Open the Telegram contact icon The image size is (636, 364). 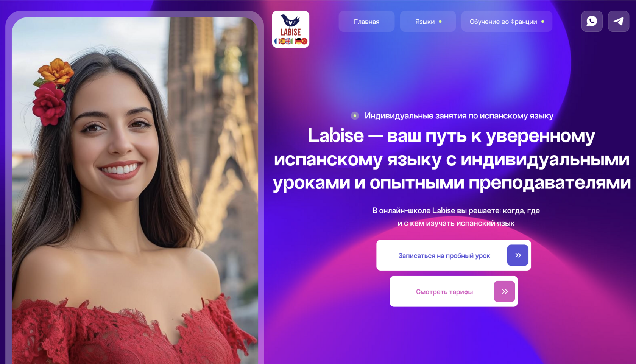pos(618,21)
